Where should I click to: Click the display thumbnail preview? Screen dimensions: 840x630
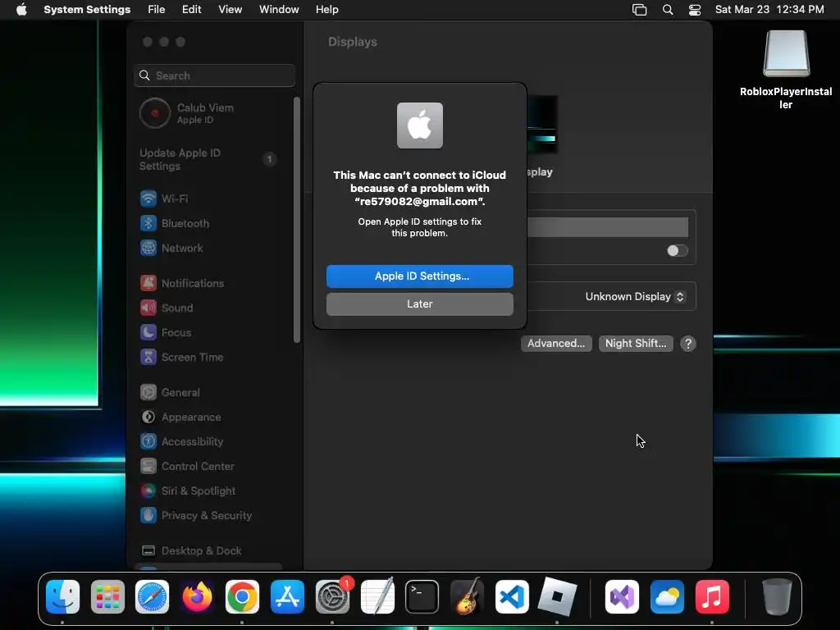coord(542,125)
